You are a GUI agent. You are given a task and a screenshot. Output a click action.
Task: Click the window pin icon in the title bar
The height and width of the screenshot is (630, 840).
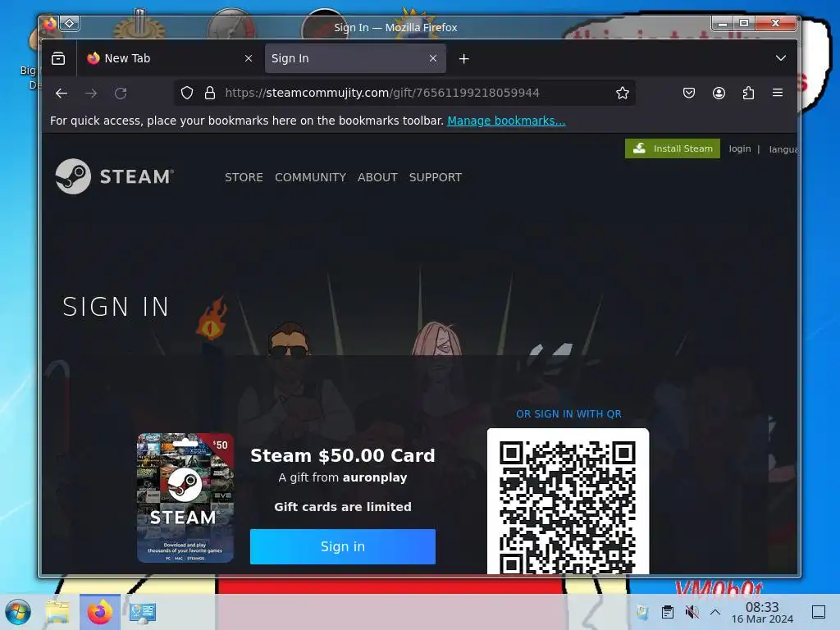point(70,23)
